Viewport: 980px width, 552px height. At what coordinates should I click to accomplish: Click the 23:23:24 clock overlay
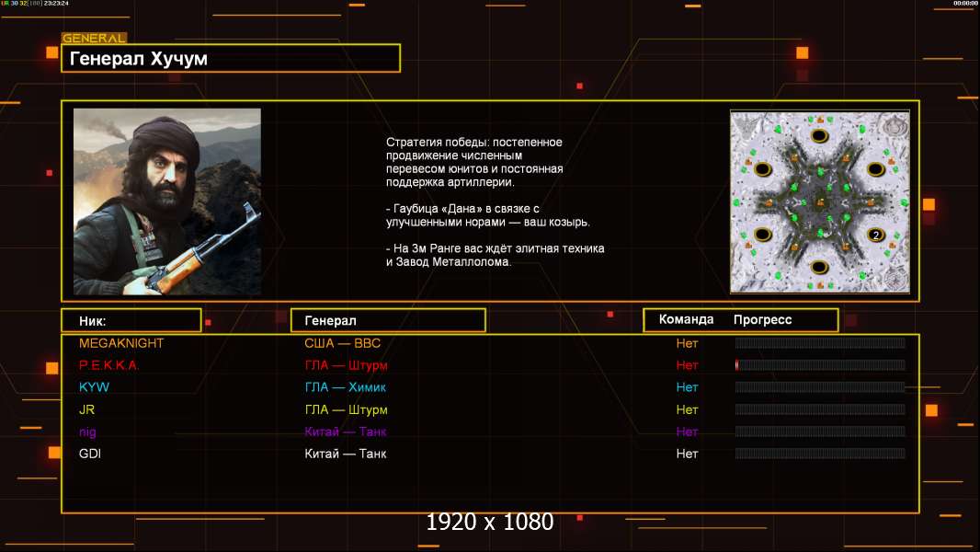[x=56, y=3]
